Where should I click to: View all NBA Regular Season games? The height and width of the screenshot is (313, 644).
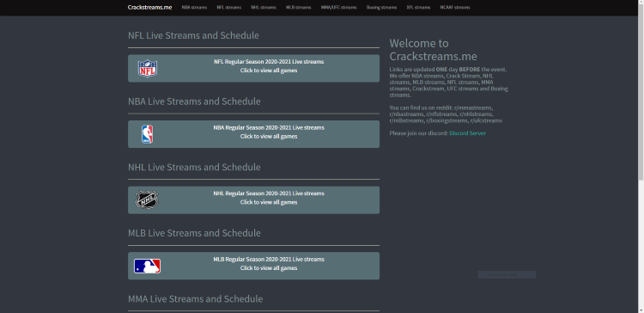[x=253, y=134]
